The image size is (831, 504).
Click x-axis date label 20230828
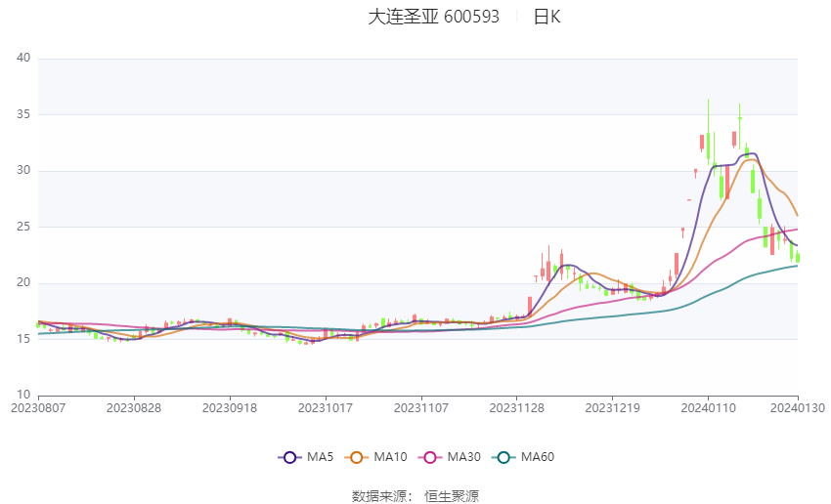134,408
